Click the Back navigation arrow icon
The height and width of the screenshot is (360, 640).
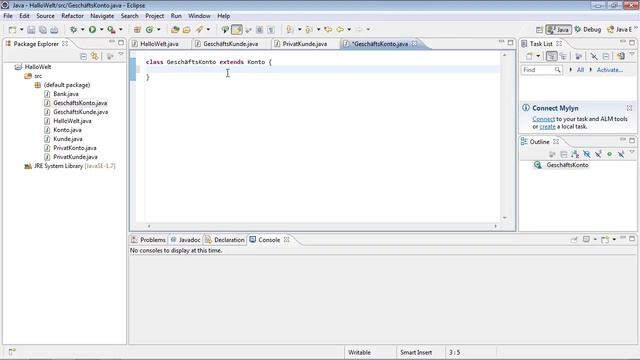coord(340,30)
